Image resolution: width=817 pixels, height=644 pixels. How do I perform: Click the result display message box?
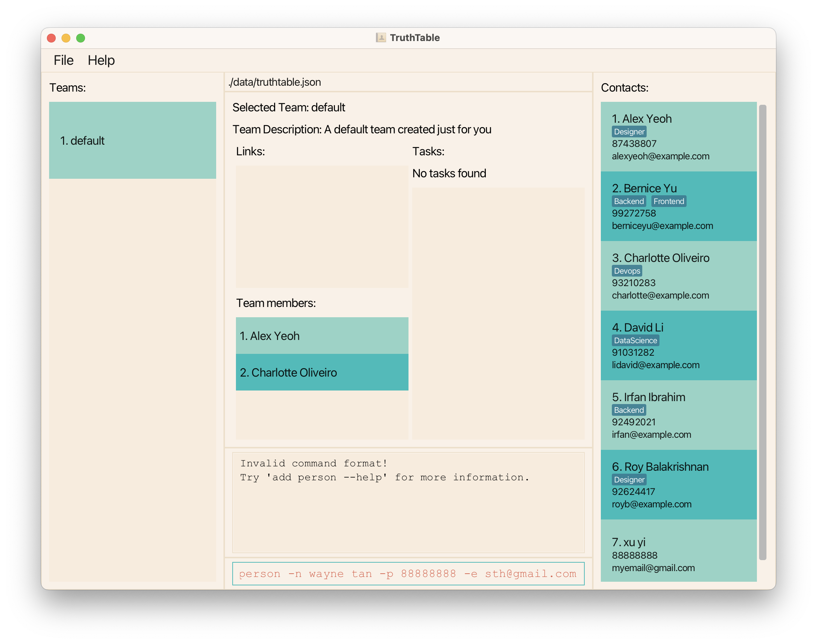click(408, 502)
